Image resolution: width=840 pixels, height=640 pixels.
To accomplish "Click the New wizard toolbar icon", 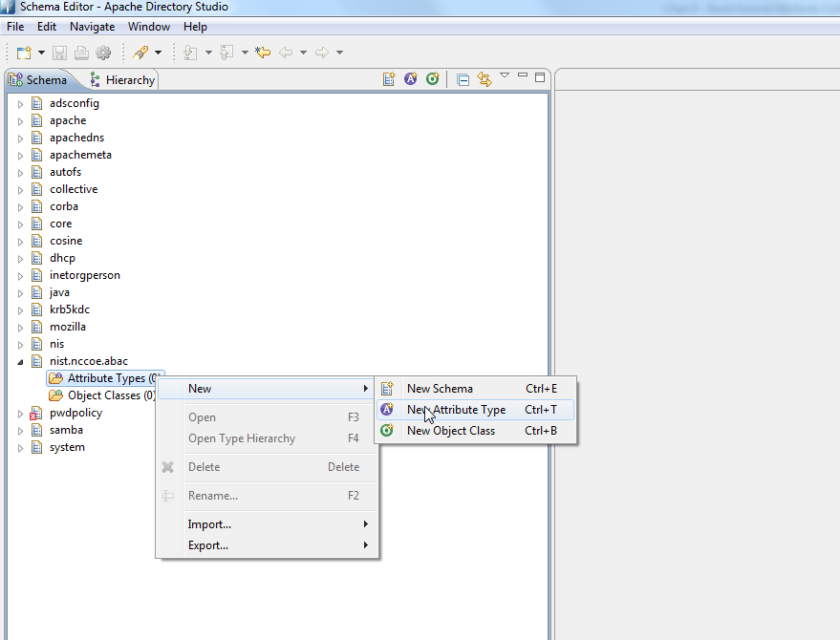I will click(x=24, y=53).
